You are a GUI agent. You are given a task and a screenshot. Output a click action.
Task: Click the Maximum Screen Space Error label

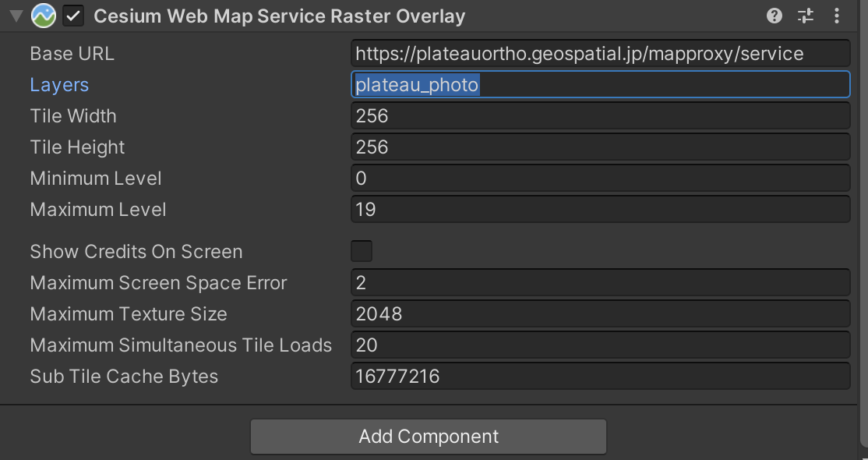pyautogui.click(x=158, y=283)
